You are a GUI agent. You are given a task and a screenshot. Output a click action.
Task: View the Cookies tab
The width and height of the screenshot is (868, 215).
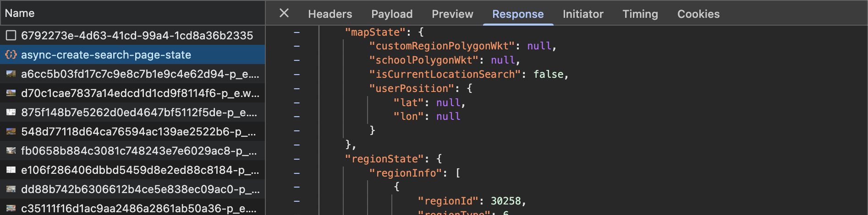(x=698, y=14)
